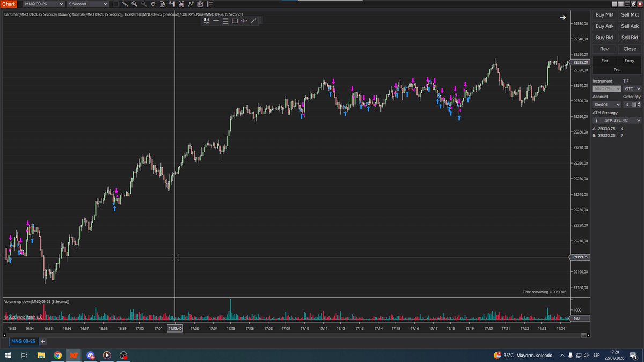This screenshot has height=362, width=644.
Task: Click the Rev button
Action: [x=604, y=49]
